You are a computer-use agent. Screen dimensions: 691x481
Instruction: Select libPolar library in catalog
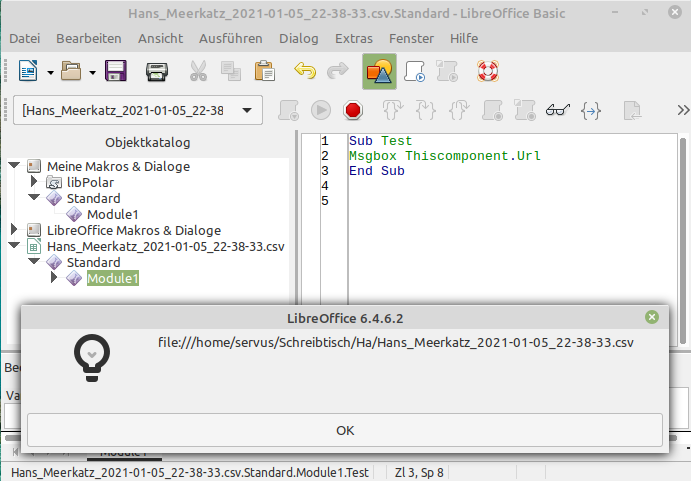[90, 183]
